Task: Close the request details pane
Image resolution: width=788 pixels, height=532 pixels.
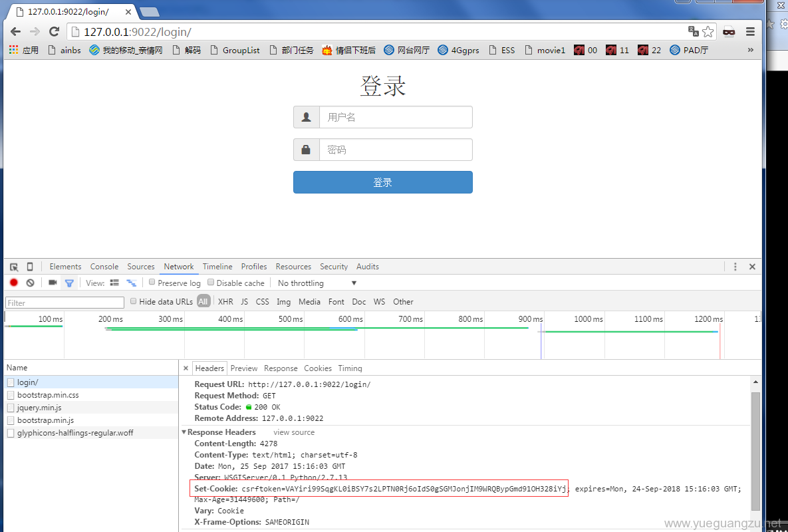Action: point(186,368)
